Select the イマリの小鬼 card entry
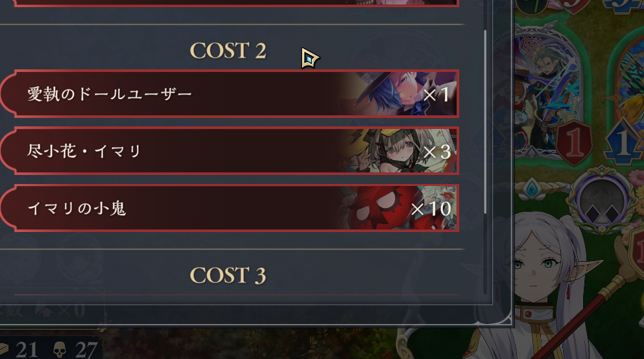Viewport: 644px width, 359px height. pos(229,208)
